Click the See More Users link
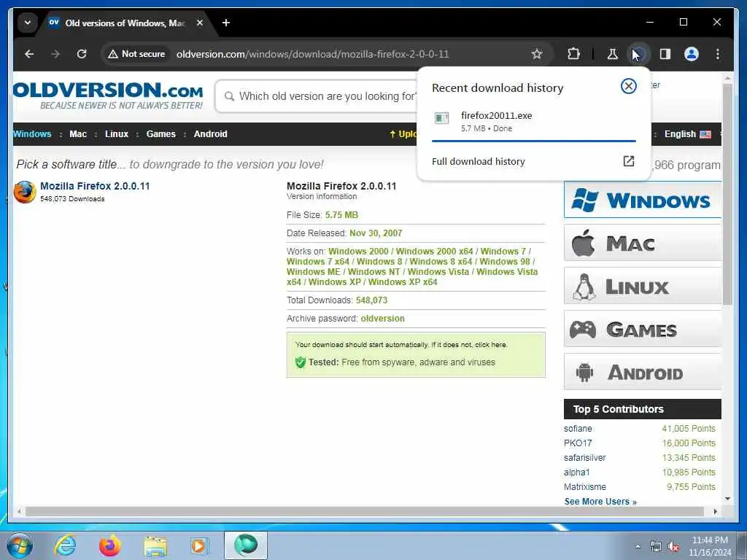747x560 pixels. [x=600, y=502]
